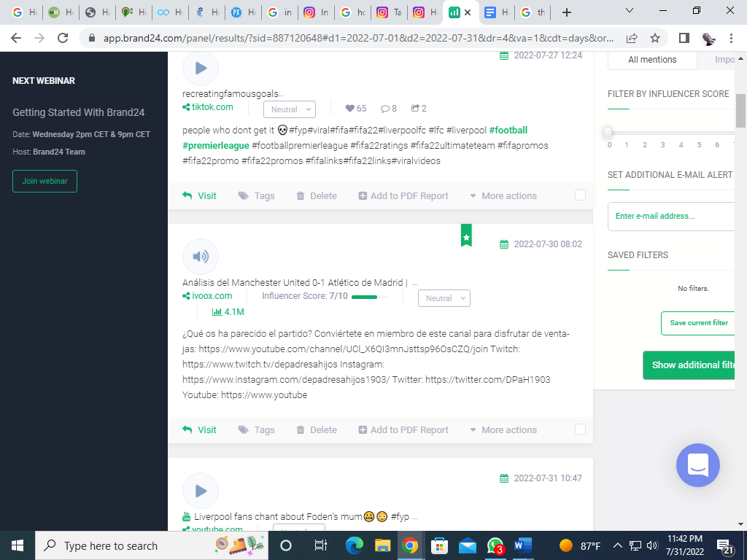This screenshot has width=747, height=560.
Task: Switch to first Instagram browser tab
Action: pos(316,13)
